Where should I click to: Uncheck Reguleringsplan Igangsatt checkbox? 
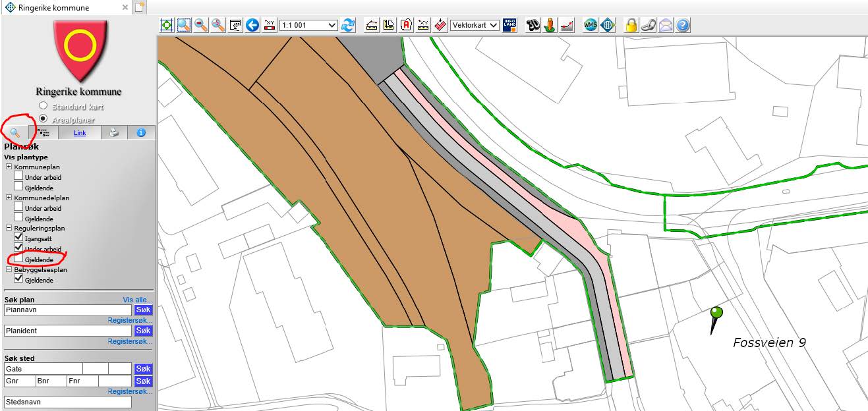[18, 238]
